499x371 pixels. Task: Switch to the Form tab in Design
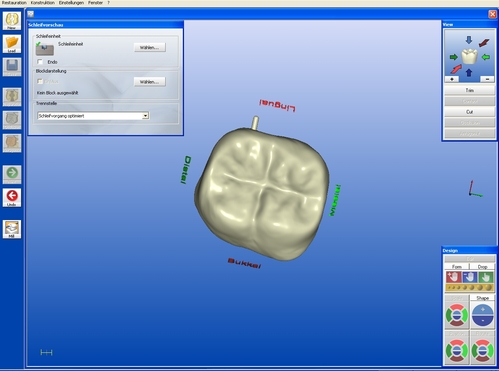pyautogui.click(x=457, y=267)
